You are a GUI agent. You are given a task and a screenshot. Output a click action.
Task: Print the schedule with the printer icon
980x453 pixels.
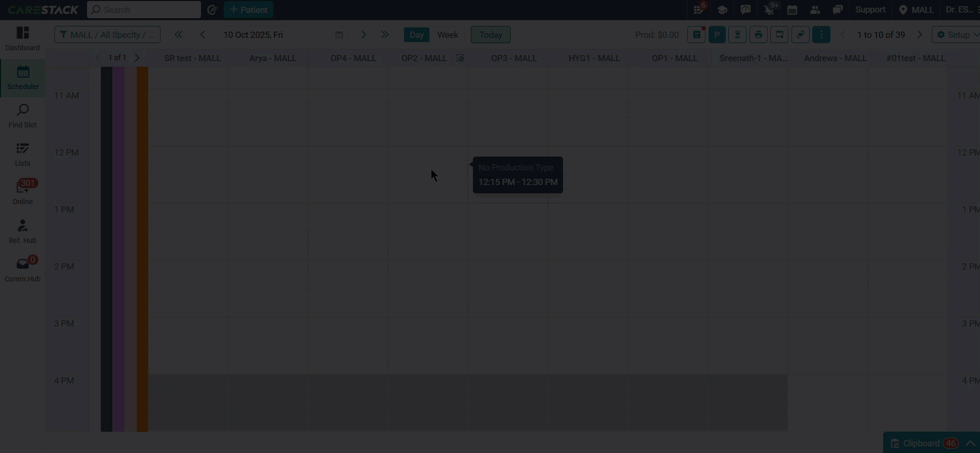758,35
